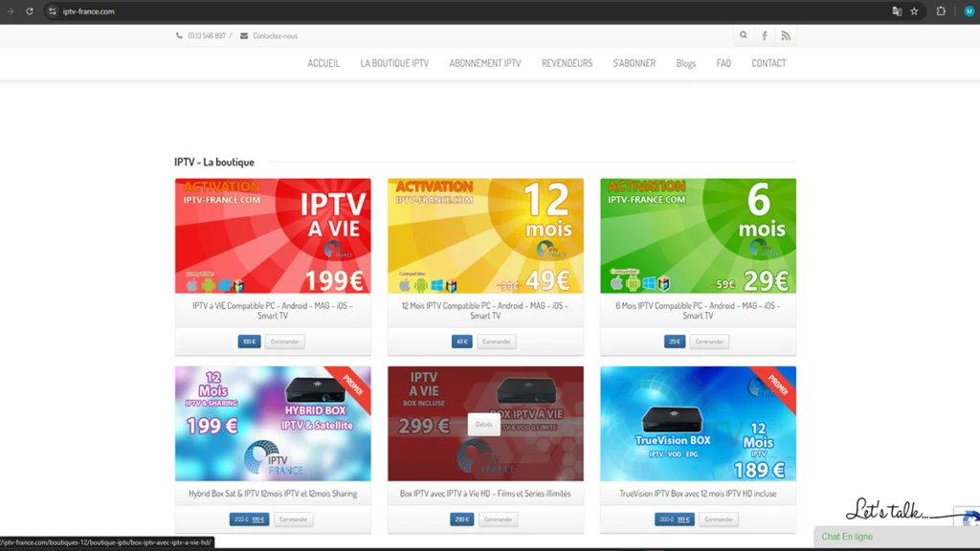Go to the ACCUEIL menu item
The height and width of the screenshot is (551, 980).
click(323, 63)
